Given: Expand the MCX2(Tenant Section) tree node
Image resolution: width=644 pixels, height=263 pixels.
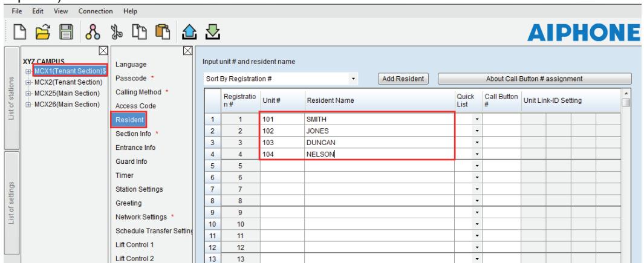Looking at the screenshot, I should (x=28, y=82).
